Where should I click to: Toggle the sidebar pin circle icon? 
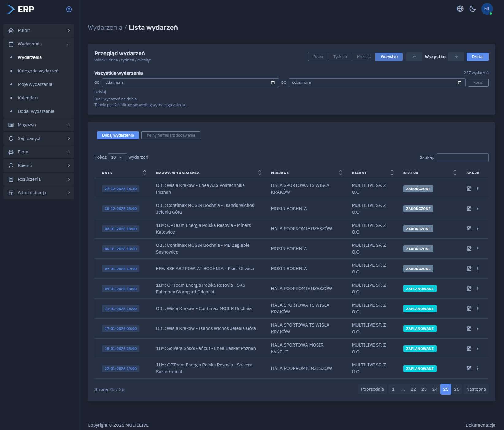69,10
